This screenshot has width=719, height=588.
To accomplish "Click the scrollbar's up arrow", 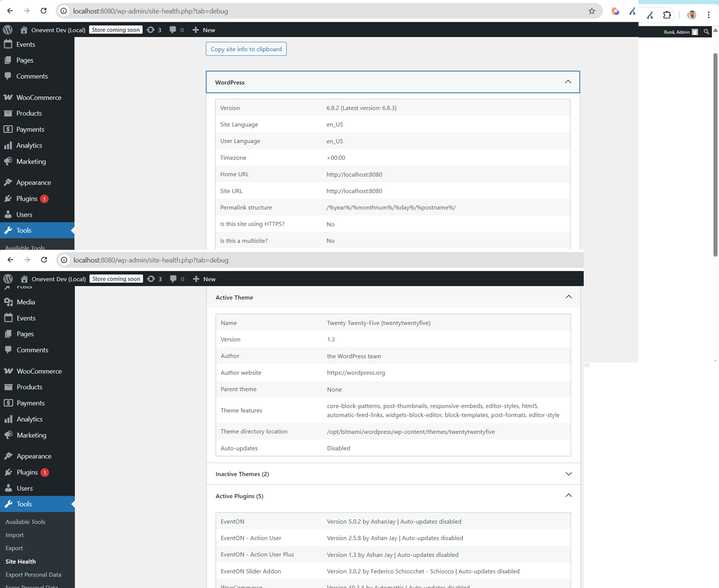I will point(715,31).
